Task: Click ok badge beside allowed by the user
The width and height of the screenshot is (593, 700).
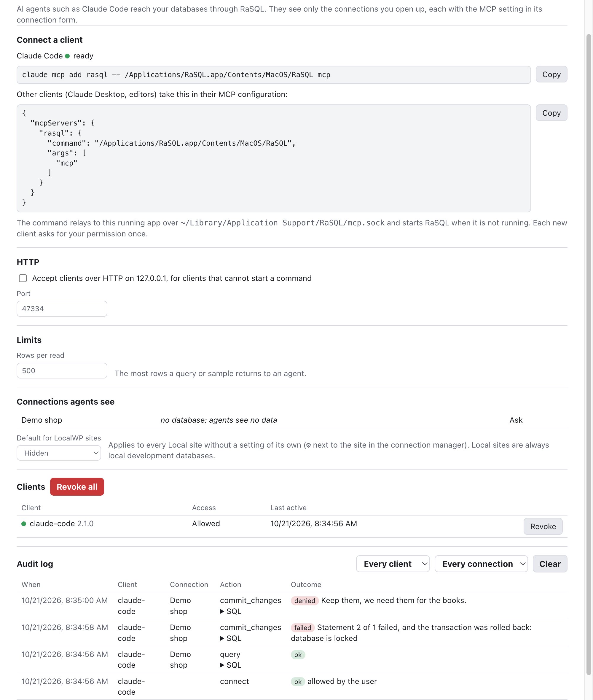Action: click(298, 682)
